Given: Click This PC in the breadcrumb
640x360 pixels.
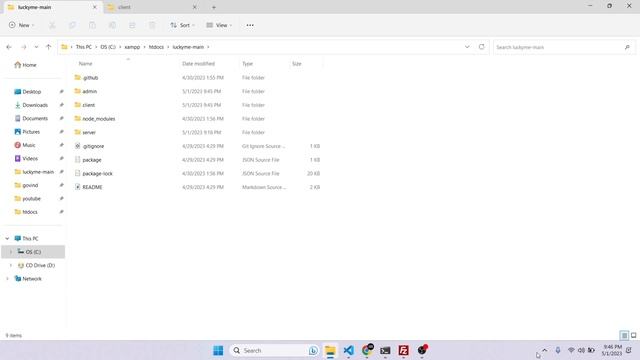Looking at the screenshot, I should 84,47.
